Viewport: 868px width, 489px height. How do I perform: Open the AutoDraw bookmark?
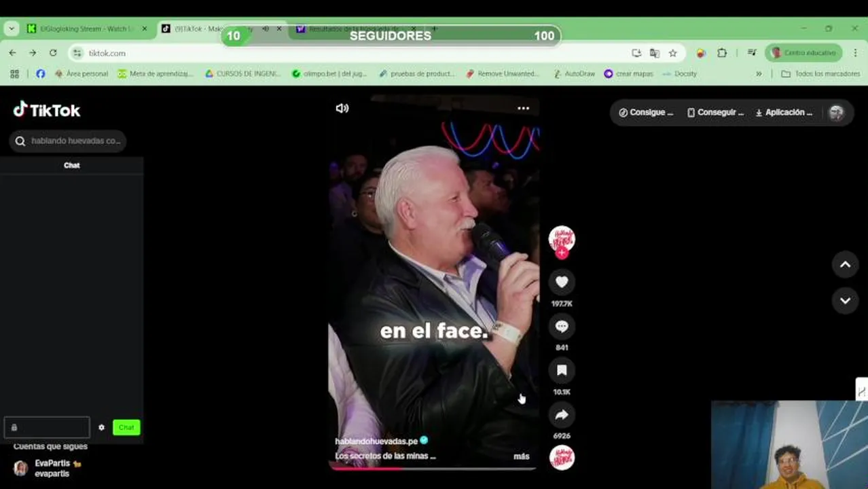pyautogui.click(x=574, y=73)
